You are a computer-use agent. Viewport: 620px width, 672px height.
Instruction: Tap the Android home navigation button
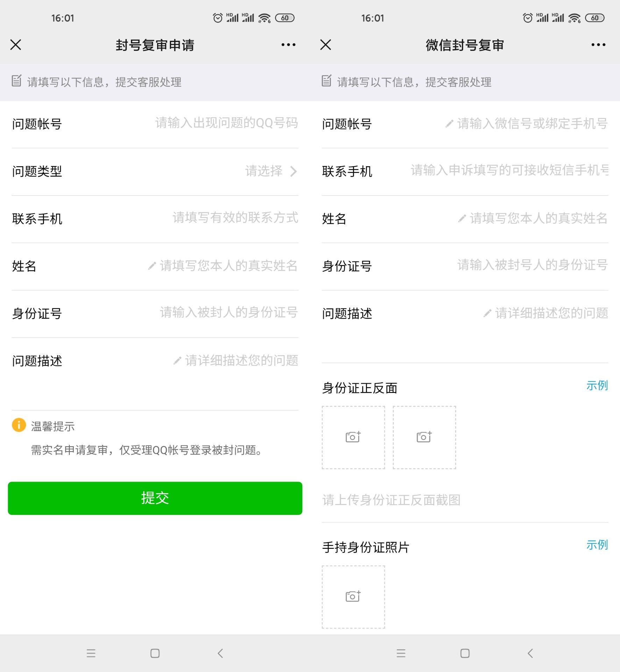coord(155,653)
